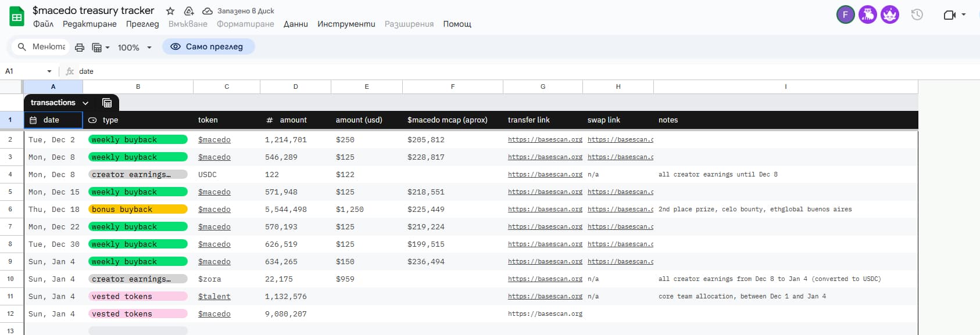
Task: Click the add-to-Drive shortcut icon
Action: [x=189, y=11]
